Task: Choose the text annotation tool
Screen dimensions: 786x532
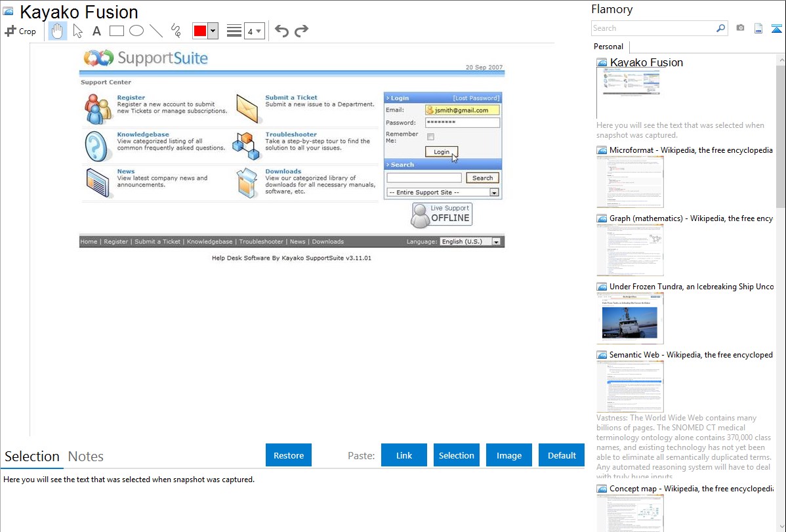Action: [96, 31]
